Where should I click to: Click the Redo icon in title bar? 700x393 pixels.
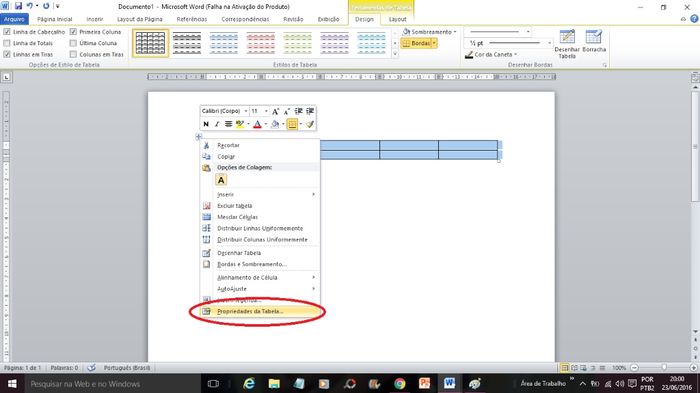pos(46,6)
